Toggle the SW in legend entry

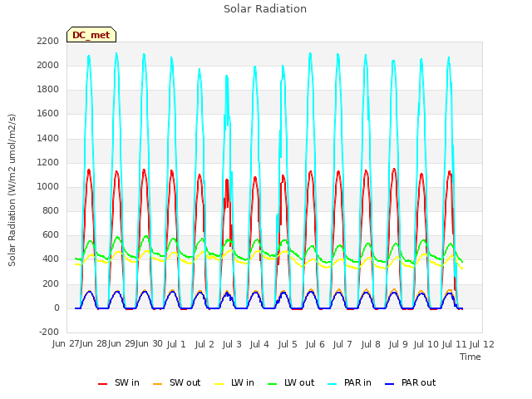point(119,382)
